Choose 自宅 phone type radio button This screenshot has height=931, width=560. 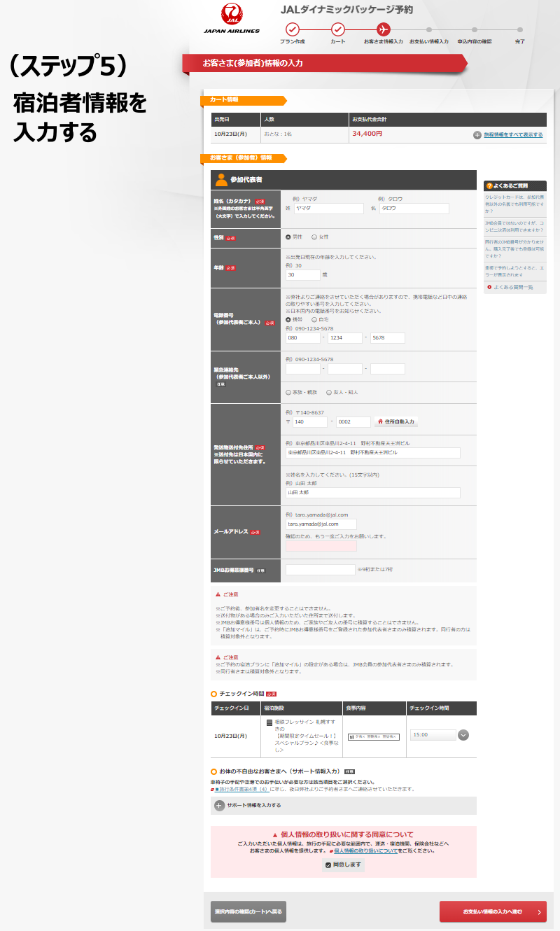tap(314, 319)
